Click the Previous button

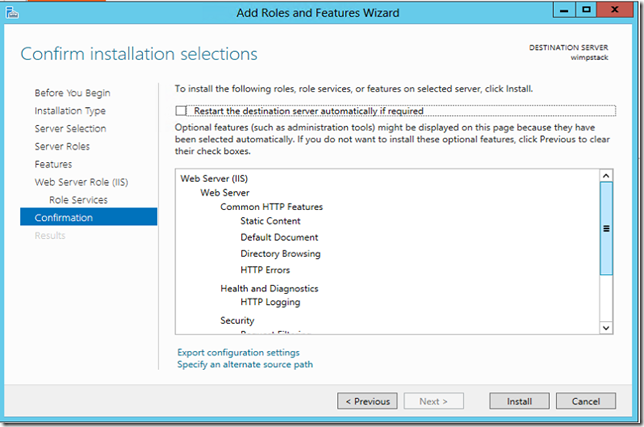(x=367, y=401)
